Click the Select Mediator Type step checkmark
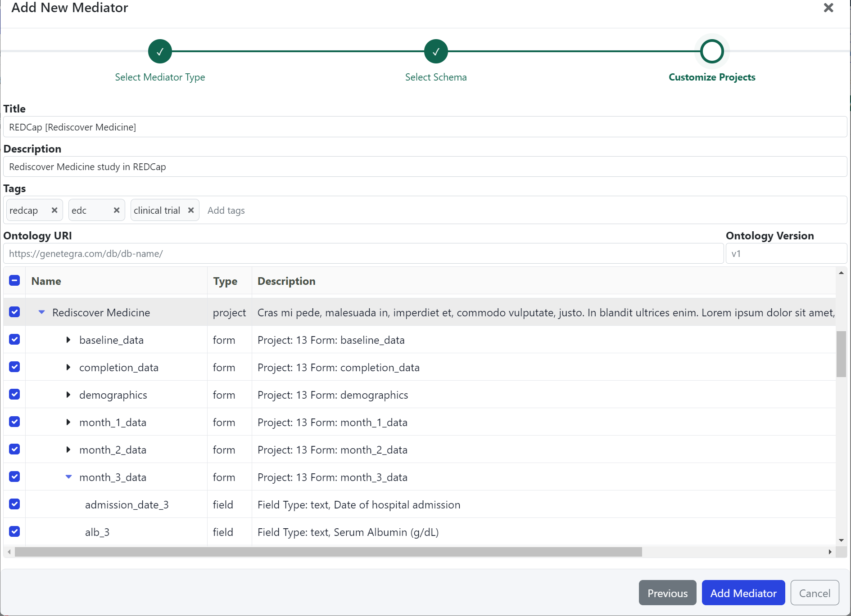This screenshot has width=851, height=616. click(x=160, y=52)
